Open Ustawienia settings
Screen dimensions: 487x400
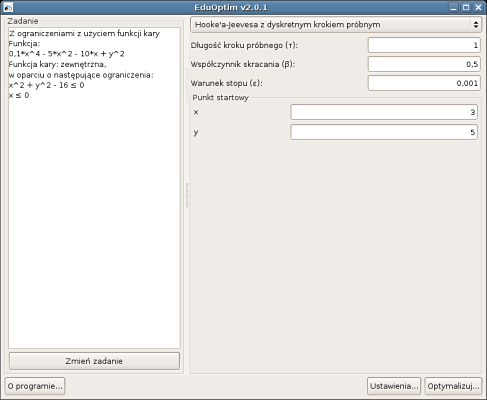394,386
